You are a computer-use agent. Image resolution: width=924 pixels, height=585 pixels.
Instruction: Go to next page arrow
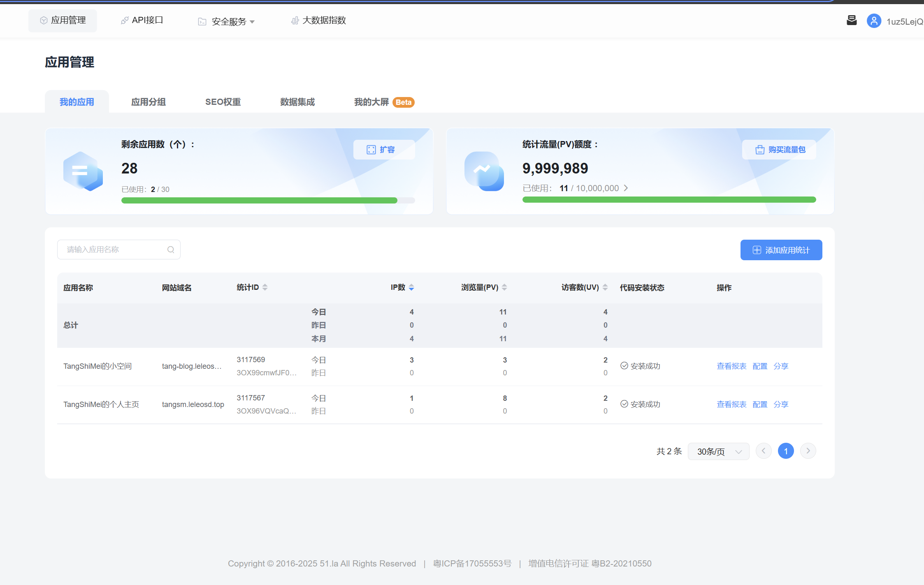[x=808, y=451]
